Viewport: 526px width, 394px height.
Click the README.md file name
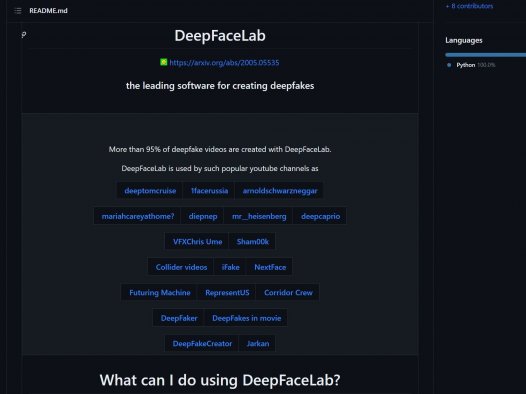pos(48,11)
